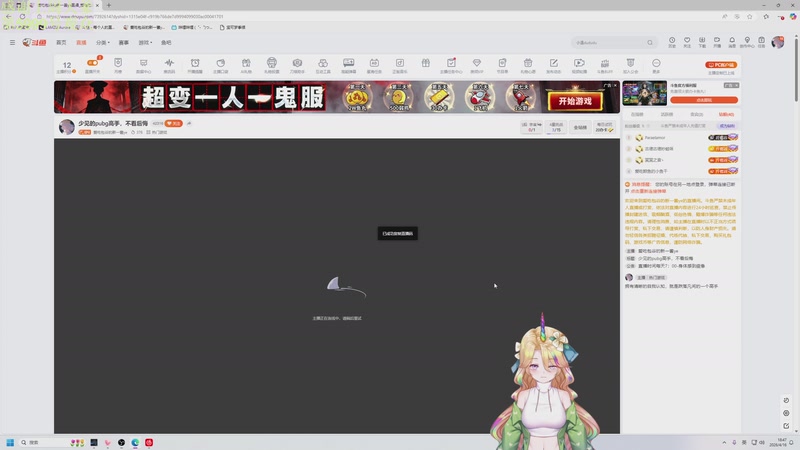The height and width of the screenshot is (450, 800).
Task: Click the search magnifier icon
Action: coord(650,43)
